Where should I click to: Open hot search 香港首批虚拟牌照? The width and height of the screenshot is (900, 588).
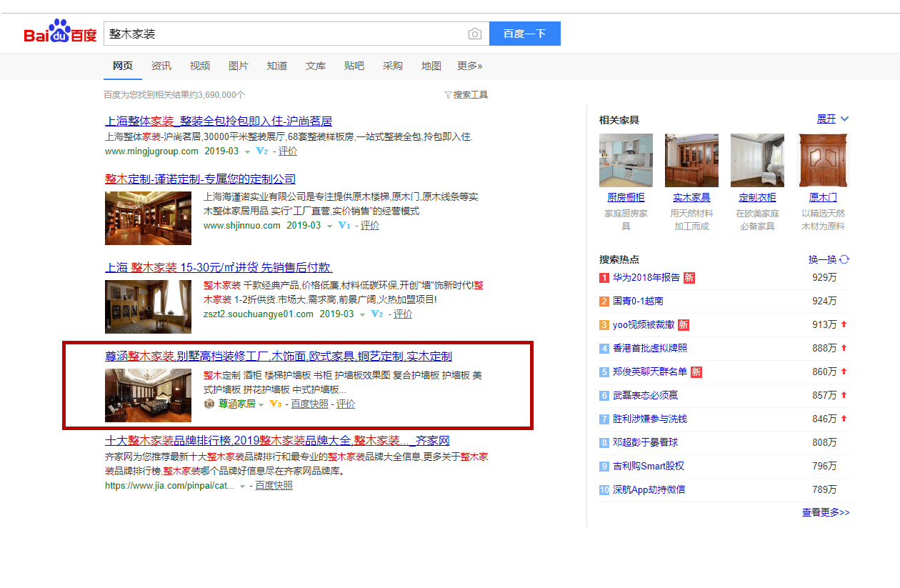[x=650, y=349]
